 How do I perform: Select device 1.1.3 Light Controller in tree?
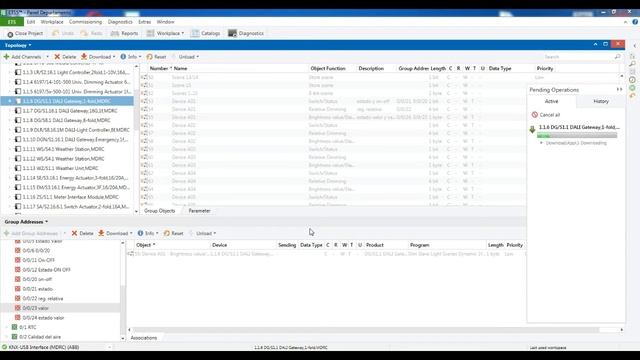click(76, 72)
